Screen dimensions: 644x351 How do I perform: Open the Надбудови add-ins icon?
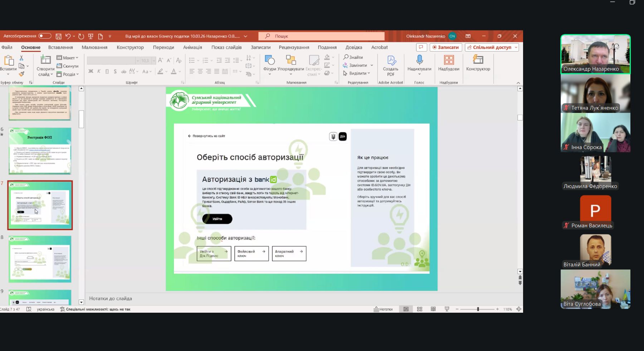[x=449, y=60]
